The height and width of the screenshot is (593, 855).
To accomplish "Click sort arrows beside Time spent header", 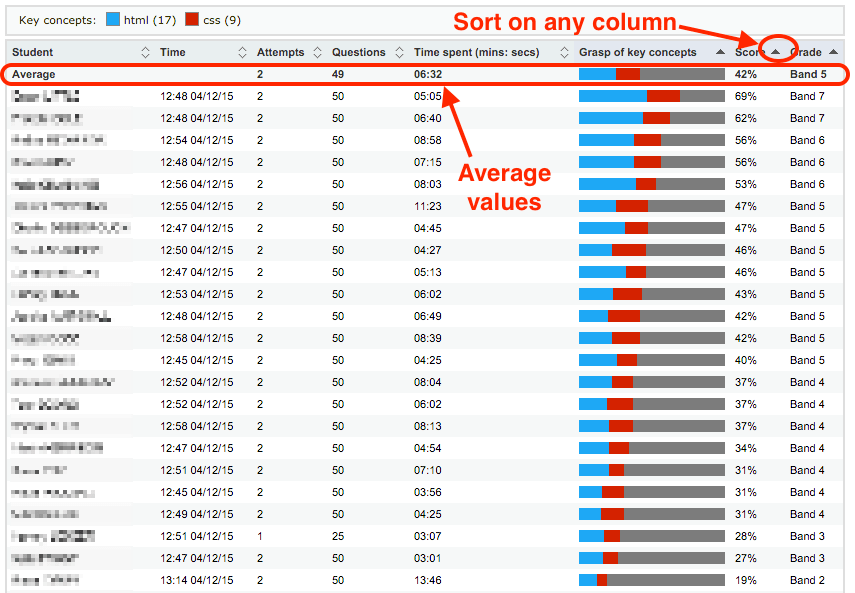I will point(564,52).
